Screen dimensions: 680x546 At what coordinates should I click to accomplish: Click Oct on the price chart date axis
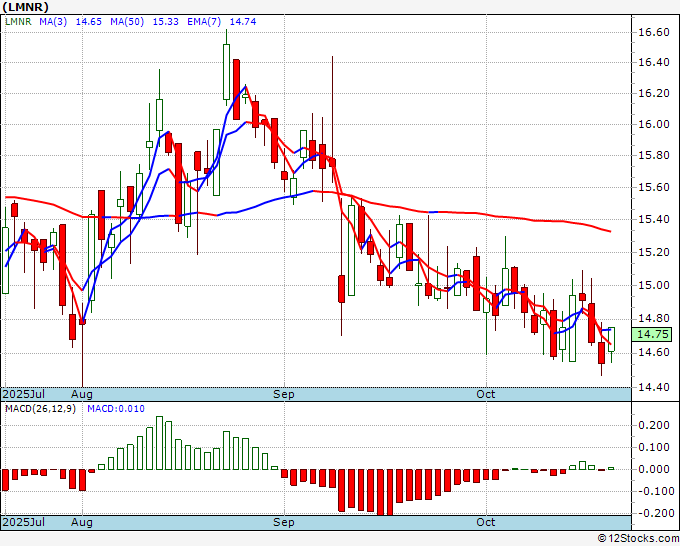coord(486,394)
